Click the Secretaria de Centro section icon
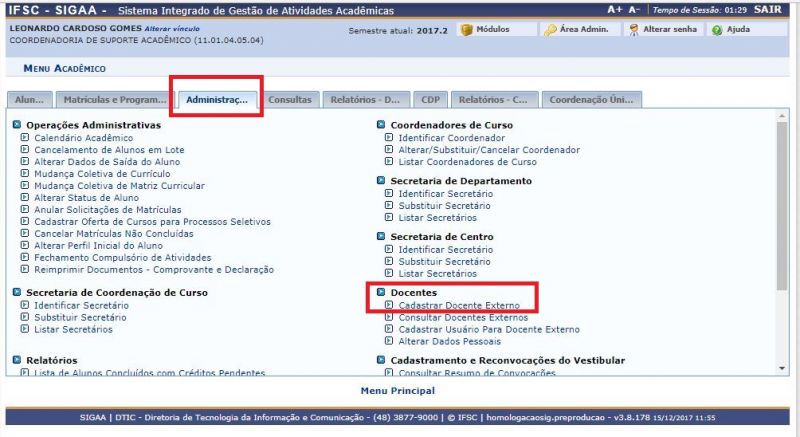The height and width of the screenshot is (437, 800). coord(381,237)
